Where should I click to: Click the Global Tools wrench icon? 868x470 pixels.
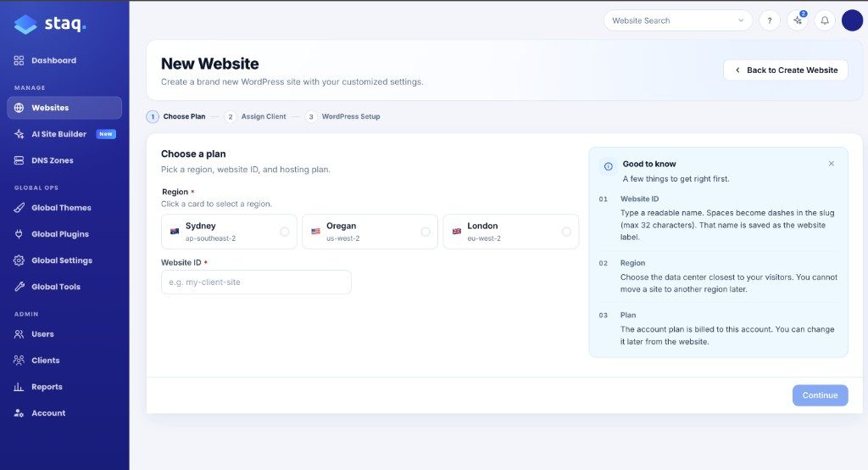19,287
